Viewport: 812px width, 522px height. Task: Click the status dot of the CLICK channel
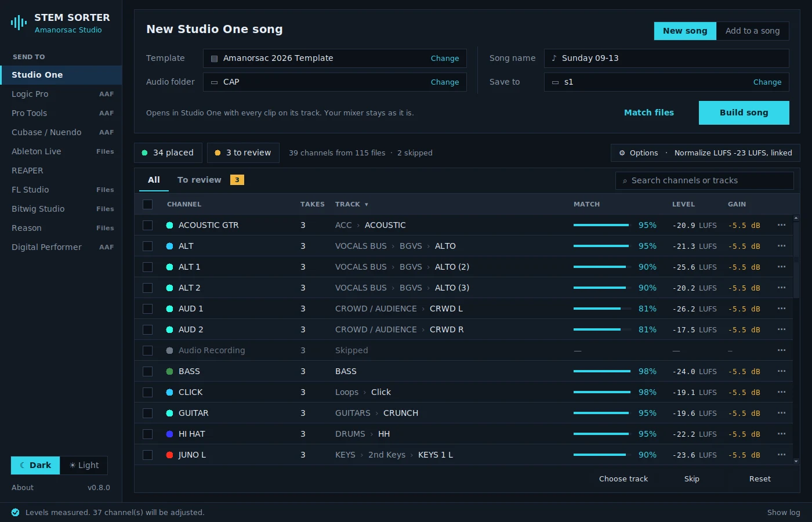point(169,392)
